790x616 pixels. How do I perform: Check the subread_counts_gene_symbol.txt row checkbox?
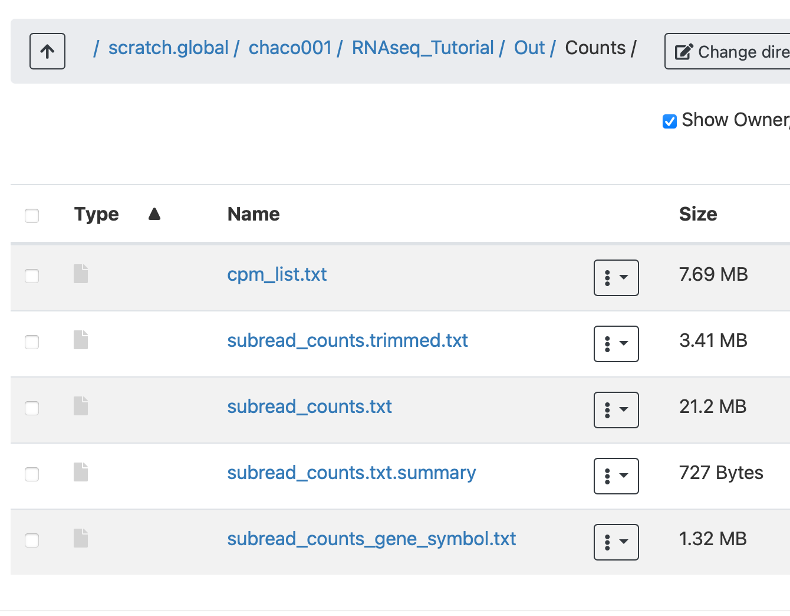(x=32, y=540)
